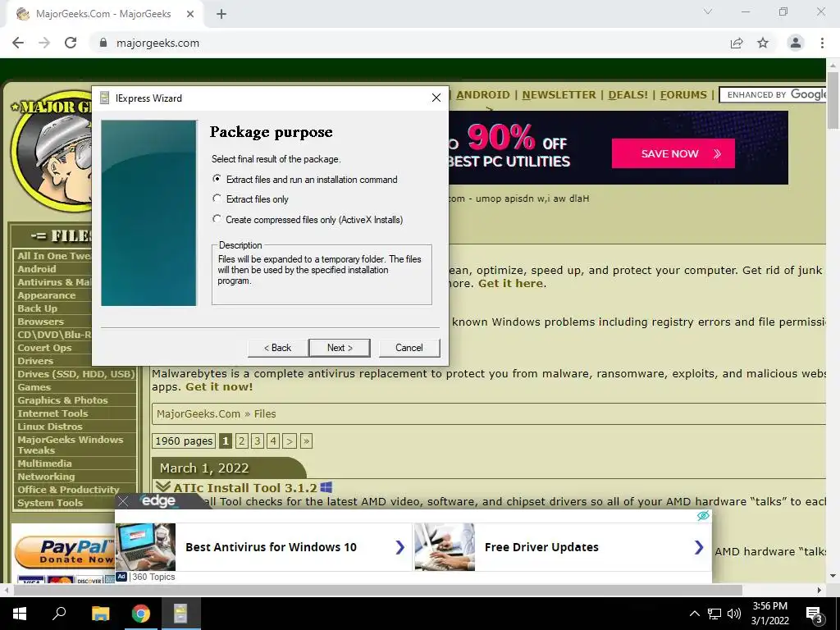Open Linux Distros category

click(49, 427)
